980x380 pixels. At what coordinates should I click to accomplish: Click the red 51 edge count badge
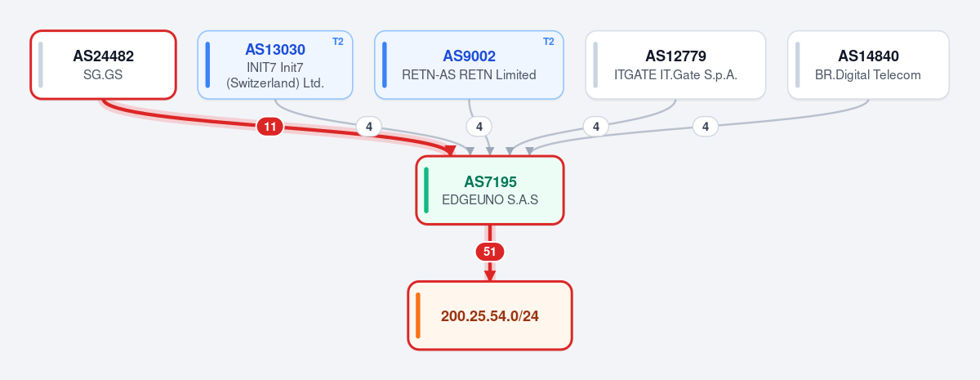click(490, 252)
